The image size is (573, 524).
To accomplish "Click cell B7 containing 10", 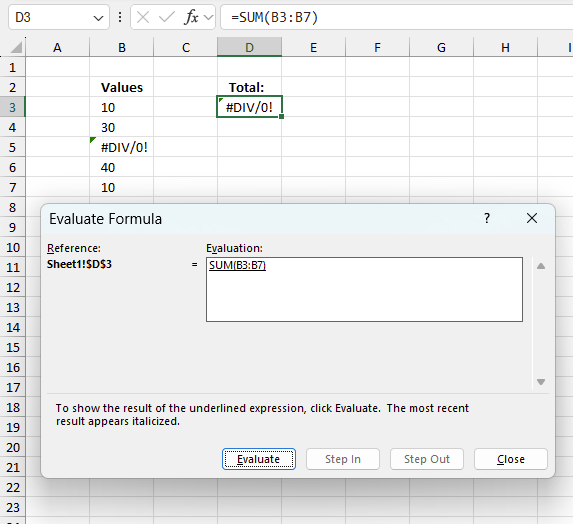I will coord(122,187).
